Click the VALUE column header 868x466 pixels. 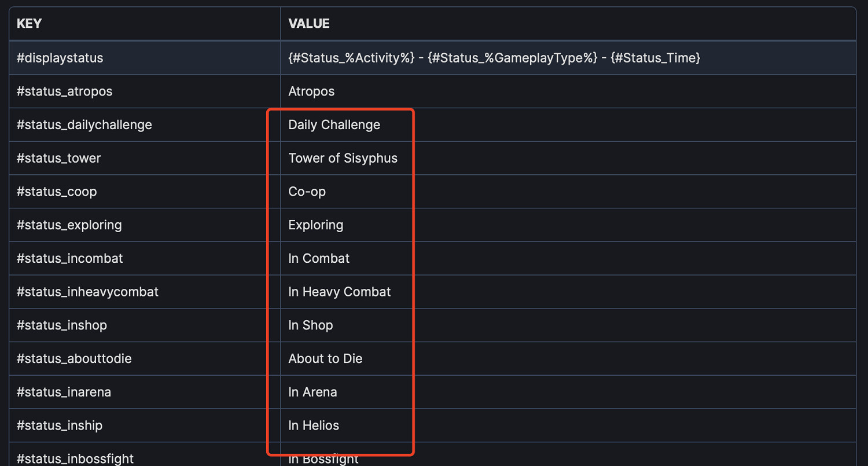point(309,24)
